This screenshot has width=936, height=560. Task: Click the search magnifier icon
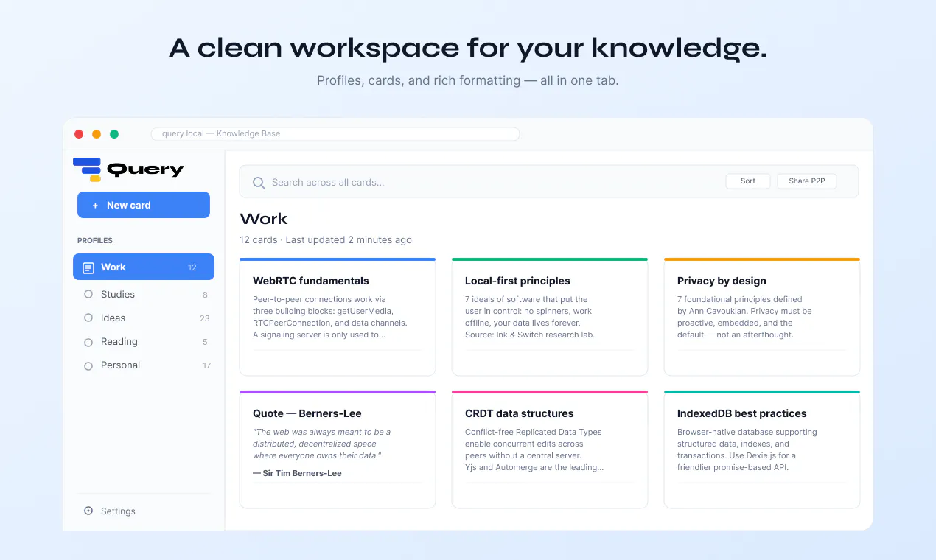click(259, 183)
